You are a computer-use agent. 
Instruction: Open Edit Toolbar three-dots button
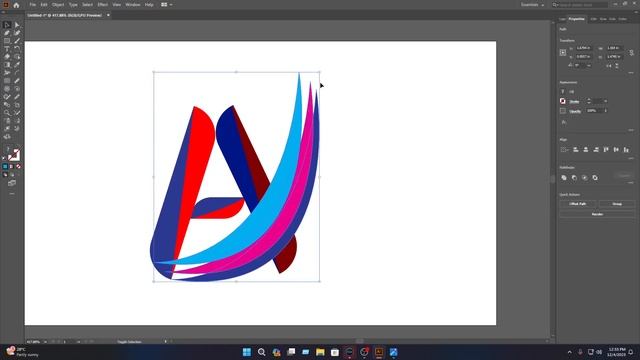[x=12, y=193]
